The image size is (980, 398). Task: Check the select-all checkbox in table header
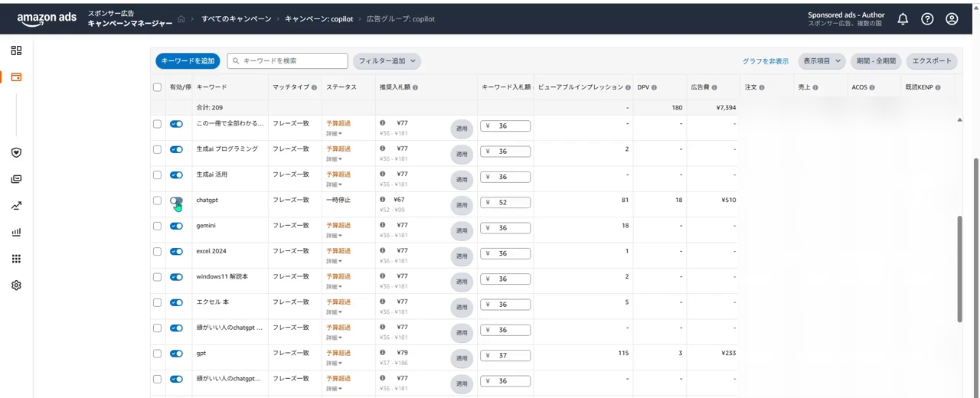click(158, 87)
